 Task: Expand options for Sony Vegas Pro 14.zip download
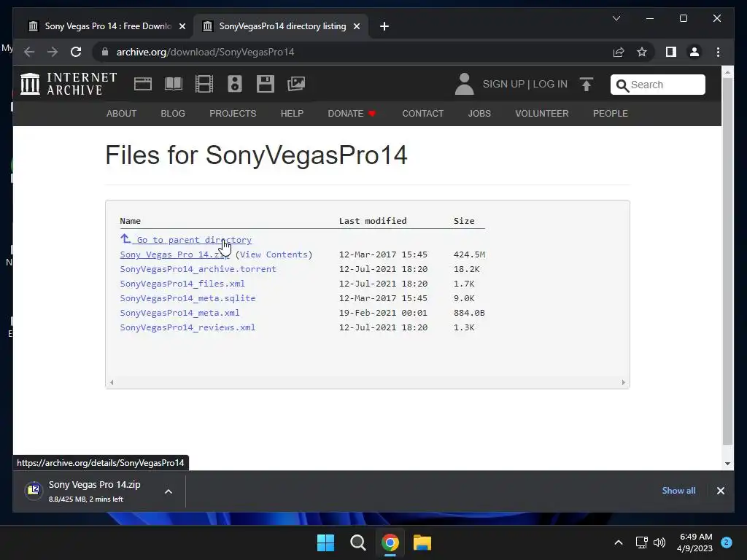[169, 491]
